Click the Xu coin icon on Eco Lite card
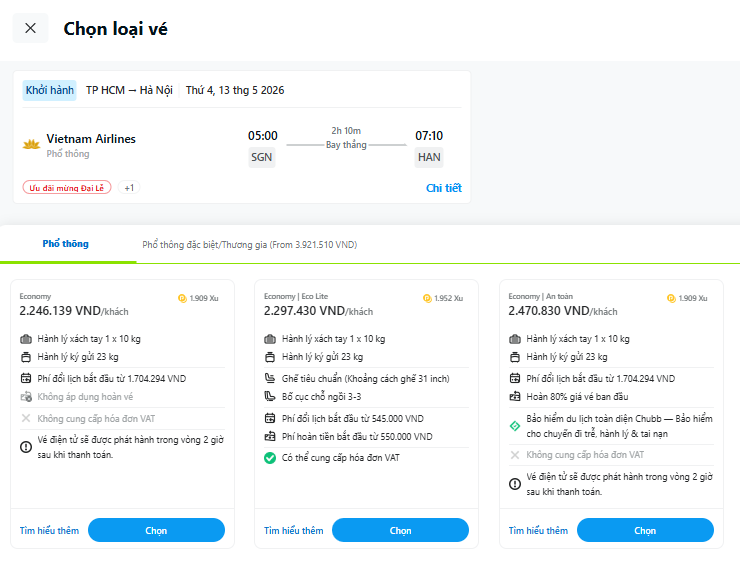 tap(426, 298)
